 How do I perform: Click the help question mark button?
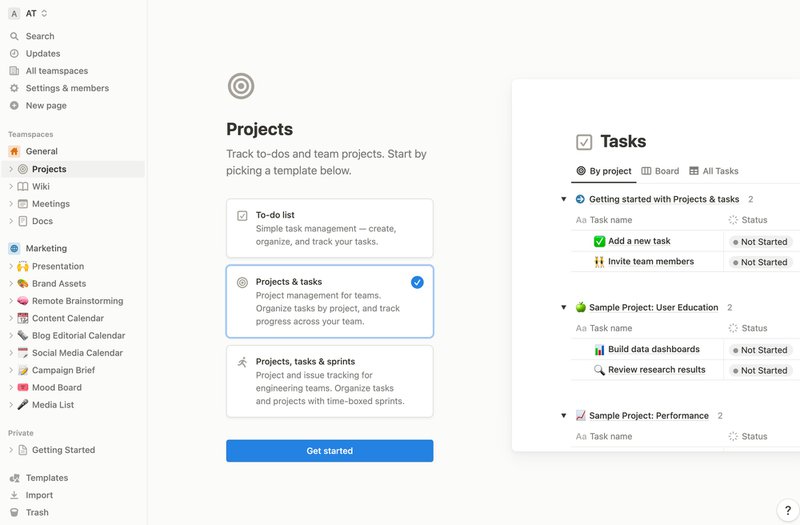click(x=786, y=511)
